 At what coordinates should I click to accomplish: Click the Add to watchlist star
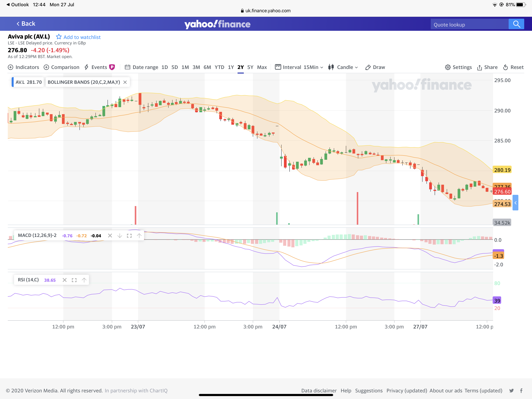(59, 37)
